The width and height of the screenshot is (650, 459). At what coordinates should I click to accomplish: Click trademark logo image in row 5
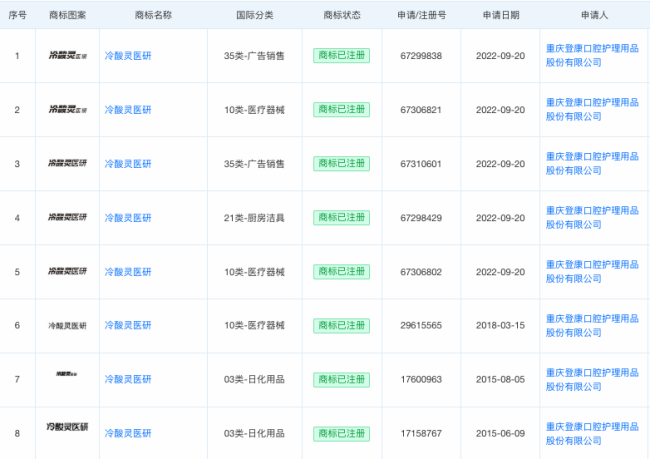tap(68, 271)
